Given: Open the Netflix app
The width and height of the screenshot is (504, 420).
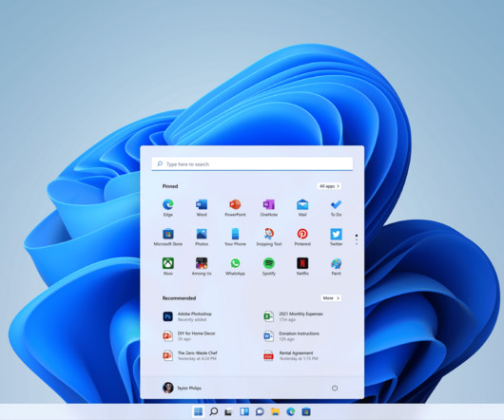Looking at the screenshot, I should [x=302, y=266].
